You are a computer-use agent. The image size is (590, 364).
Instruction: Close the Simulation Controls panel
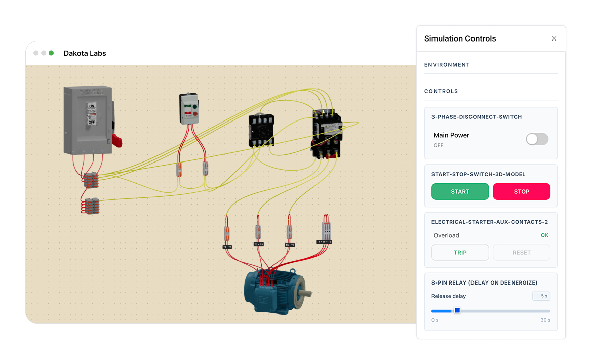click(554, 39)
